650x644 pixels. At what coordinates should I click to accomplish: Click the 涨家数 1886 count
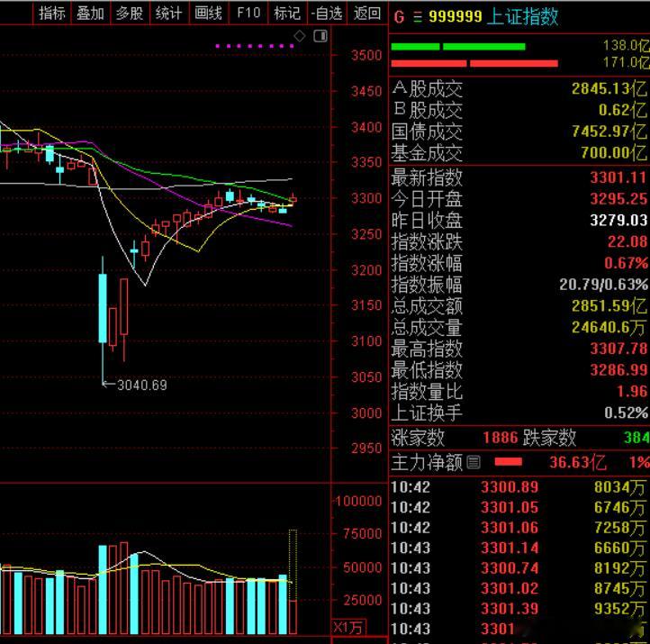(x=501, y=438)
